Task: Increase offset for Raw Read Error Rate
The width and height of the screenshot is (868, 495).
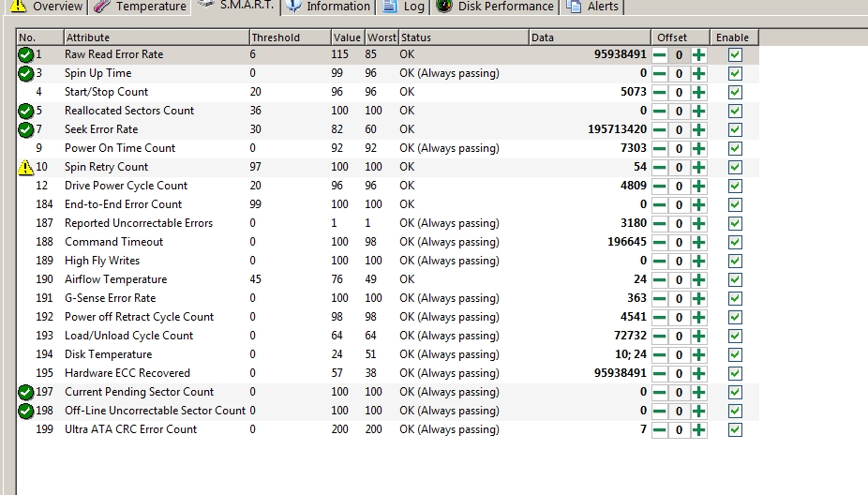Action: click(x=698, y=54)
